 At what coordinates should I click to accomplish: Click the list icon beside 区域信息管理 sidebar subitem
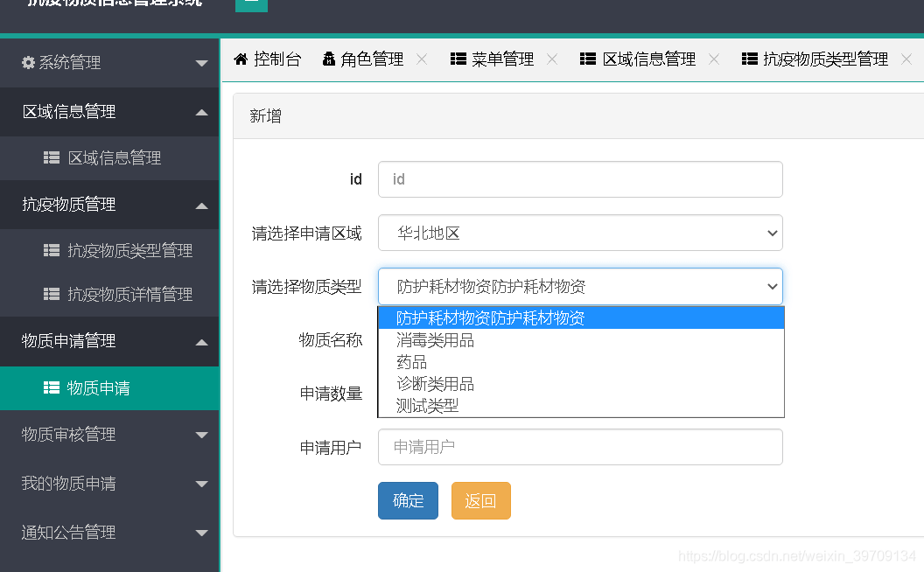52,158
